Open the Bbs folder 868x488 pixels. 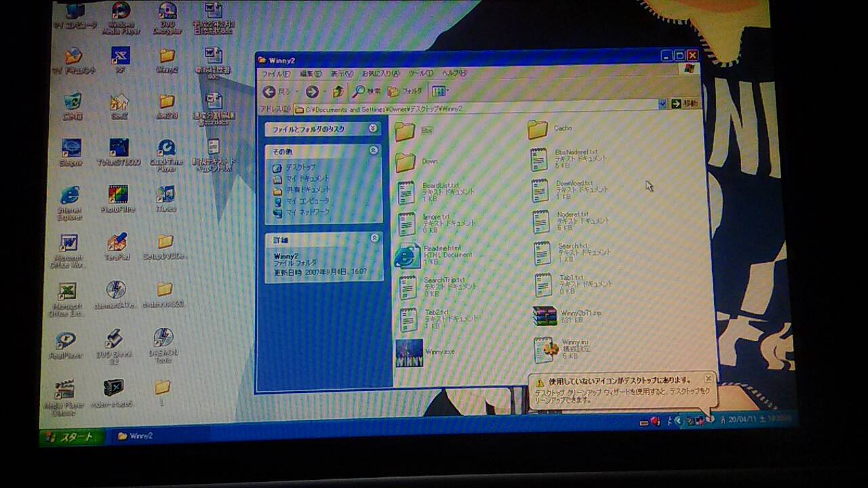[x=405, y=130]
